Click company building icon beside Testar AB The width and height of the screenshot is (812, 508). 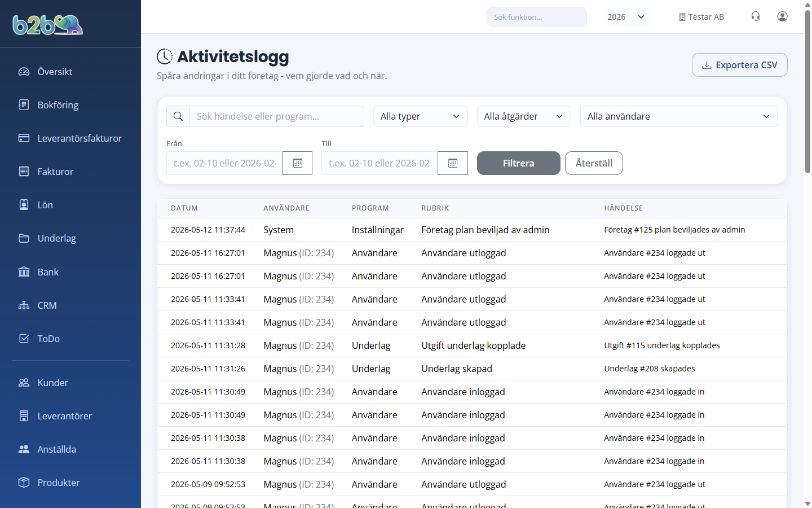tap(682, 17)
